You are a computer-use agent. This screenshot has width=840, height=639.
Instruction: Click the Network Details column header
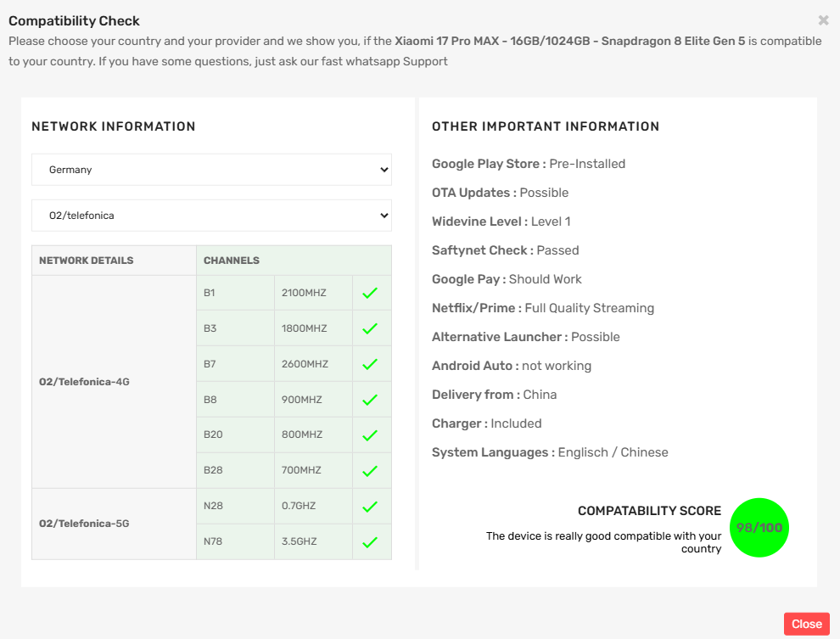pos(87,261)
